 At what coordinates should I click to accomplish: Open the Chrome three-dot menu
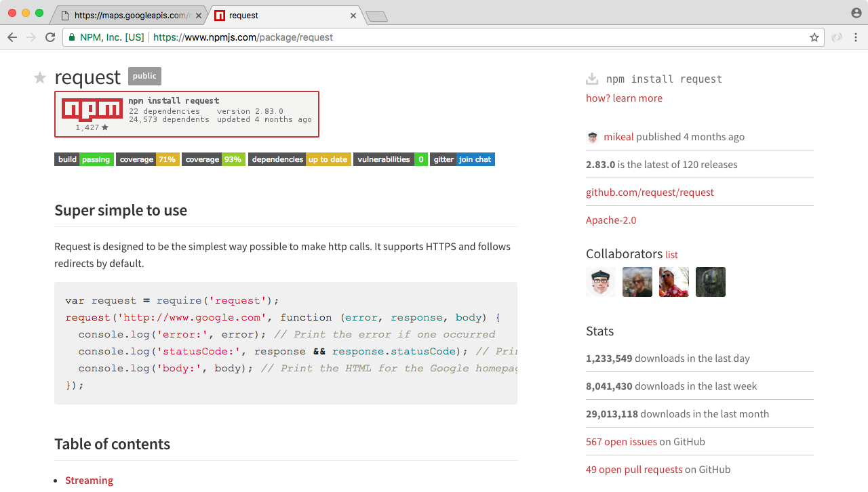856,37
